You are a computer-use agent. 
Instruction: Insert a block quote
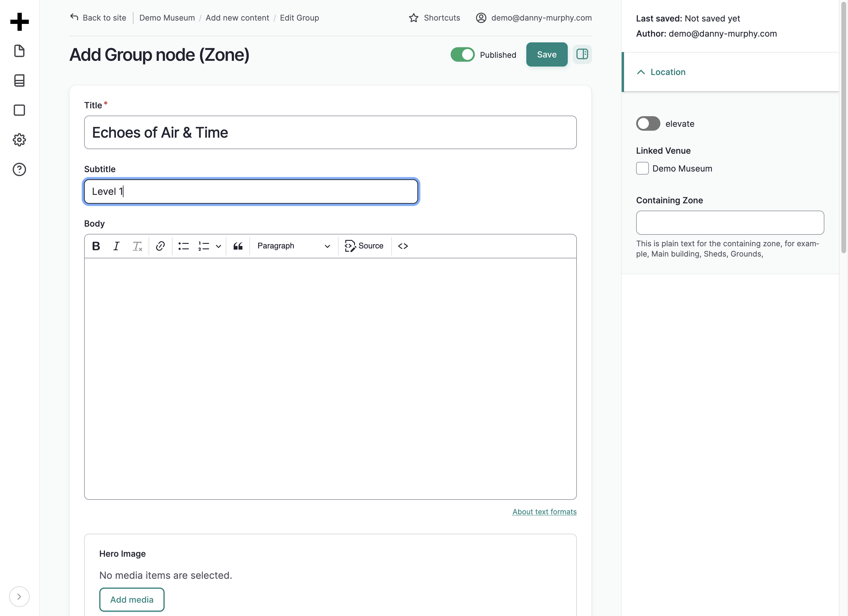(238, 246)
